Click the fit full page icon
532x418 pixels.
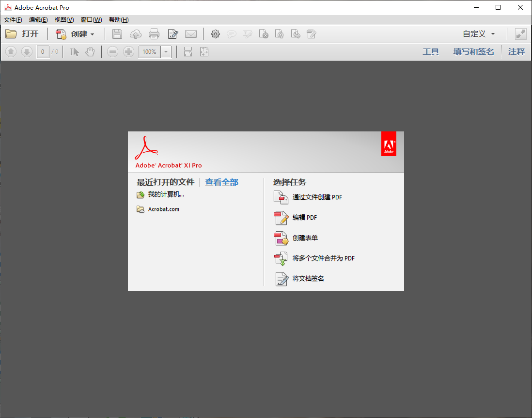(204, 51)
